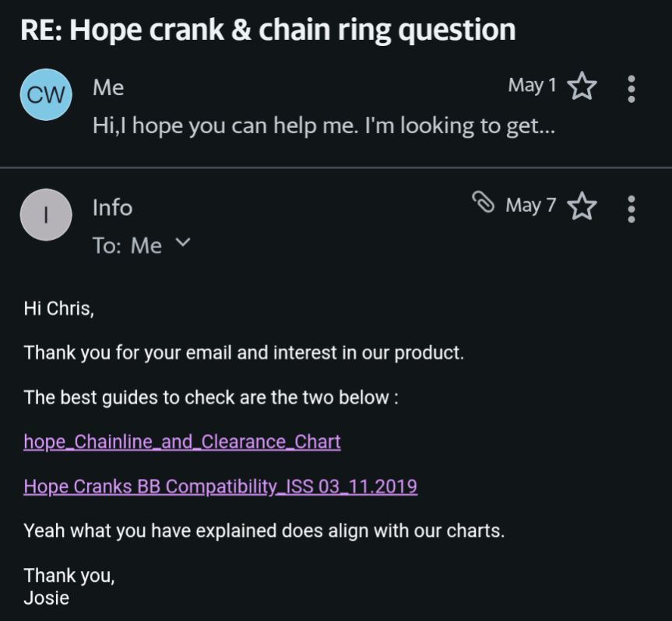Screen dimensions: 672x621
Task: Expand recipient details chevron beside "To: Me"
Action: coord(182,243)
